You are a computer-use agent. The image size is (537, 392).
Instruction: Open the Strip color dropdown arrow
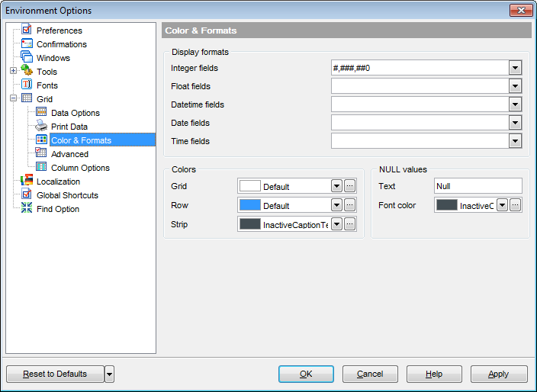coord(336,224)
